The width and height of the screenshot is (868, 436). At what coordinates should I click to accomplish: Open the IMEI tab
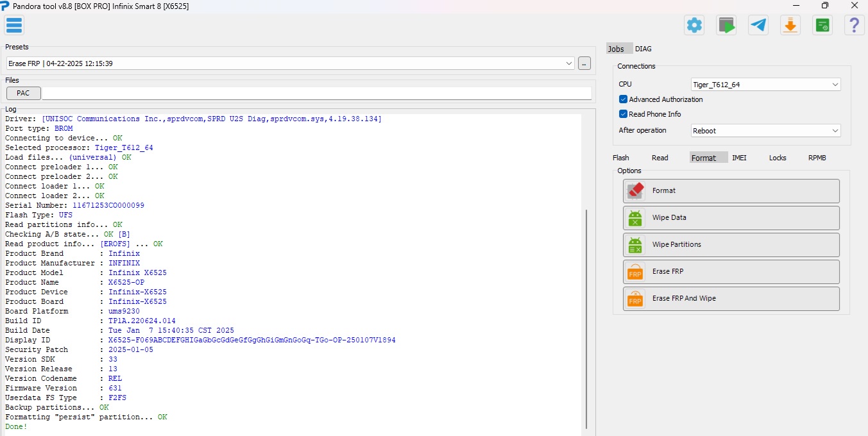(x=739, y=158)
